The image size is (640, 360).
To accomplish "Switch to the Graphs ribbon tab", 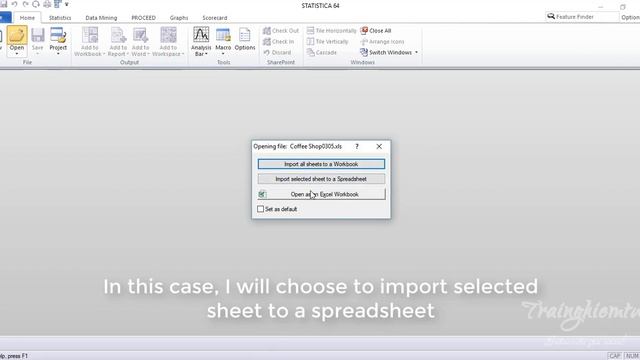I will point(179,18).
